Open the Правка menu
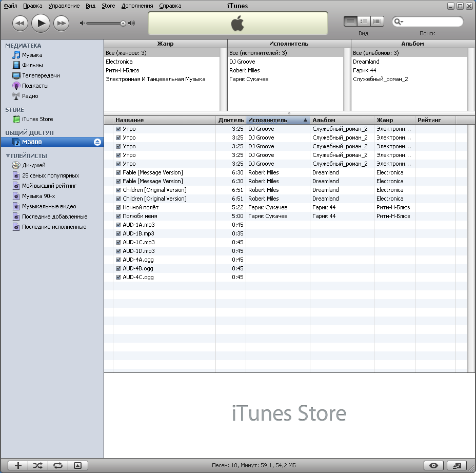This screenshot has height=473, width=476. tap(33, 6)
